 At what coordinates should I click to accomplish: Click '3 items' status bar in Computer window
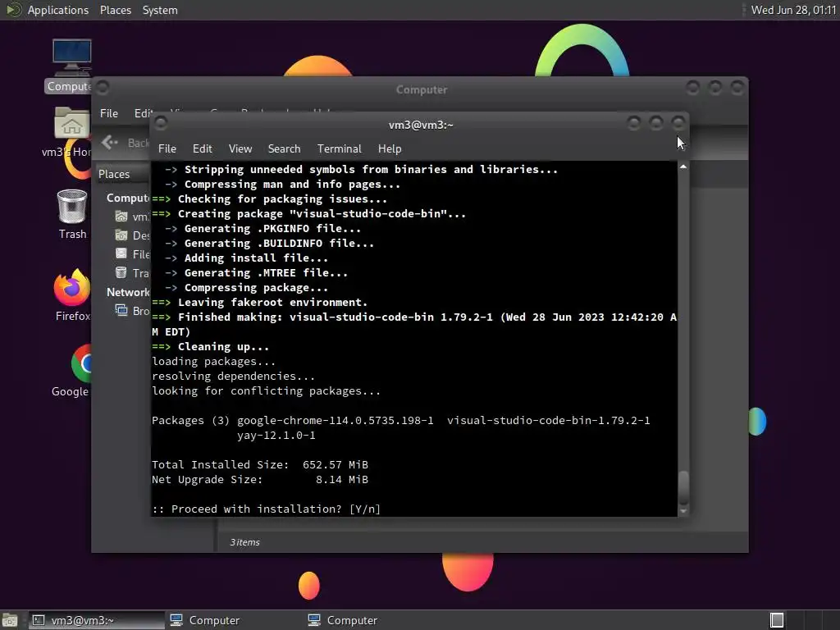pos(244,542)
